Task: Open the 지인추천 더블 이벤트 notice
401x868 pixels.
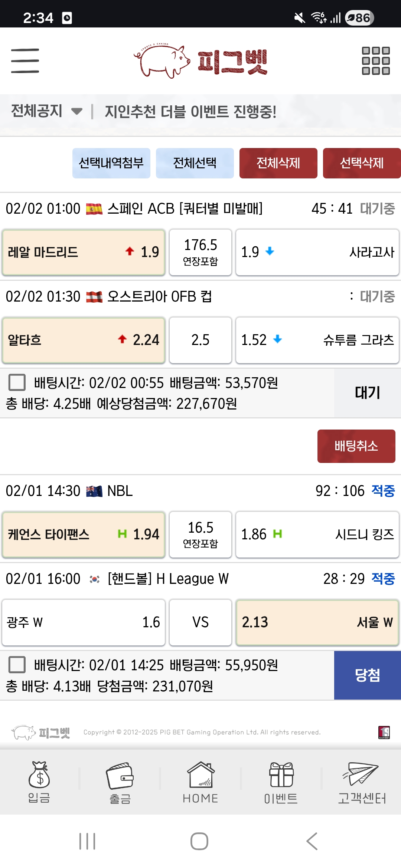Action: pos(190,112)
